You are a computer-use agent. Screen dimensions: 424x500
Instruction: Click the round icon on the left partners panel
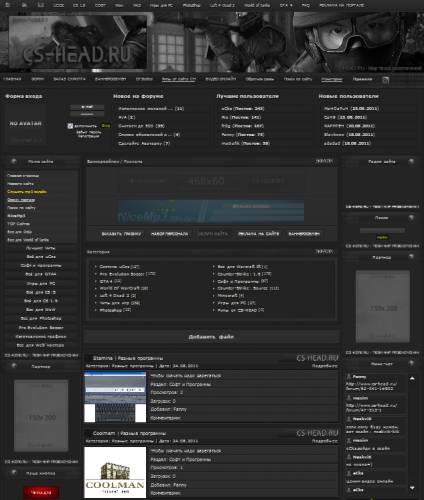point(14,366)
